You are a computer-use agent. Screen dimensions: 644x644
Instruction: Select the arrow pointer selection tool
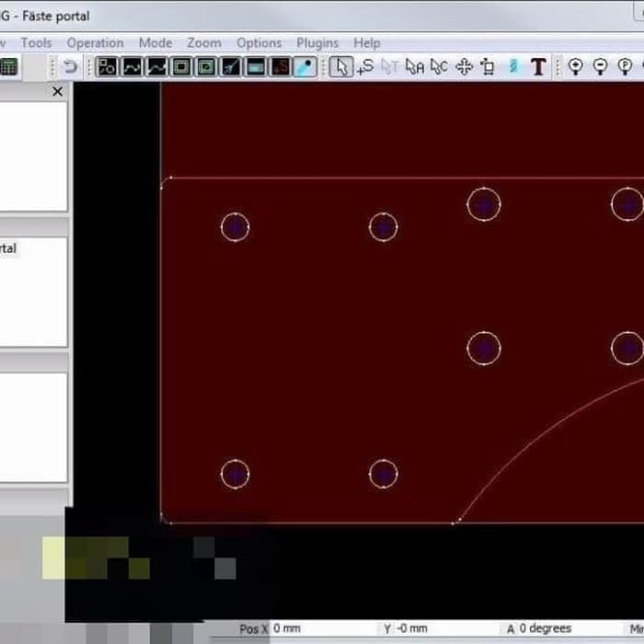click(341, 66)
